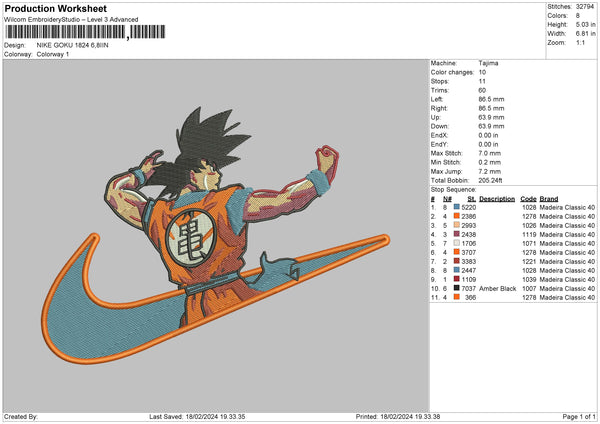Click the EndX value "0.00 in"
This screenshot has height=424, width=600.
(488, 135)
